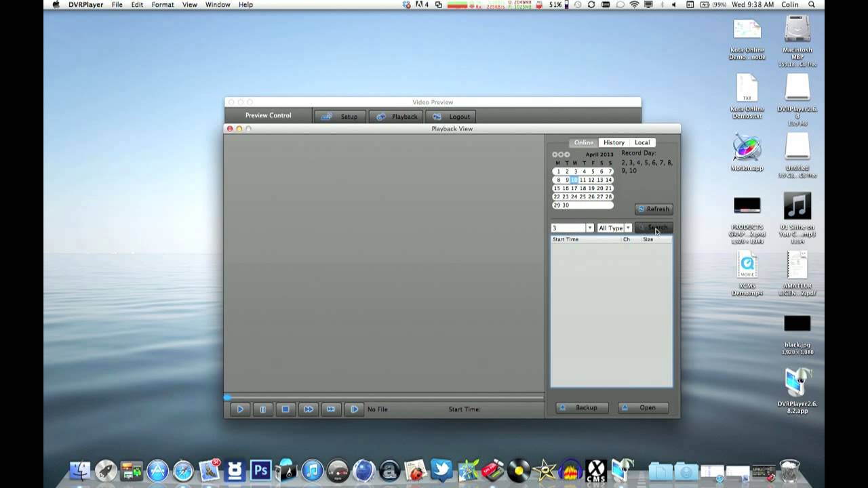This screenshot has height=488, width=868.
Task: Switch to the Local tab
Action: click(x=642, y=142)
